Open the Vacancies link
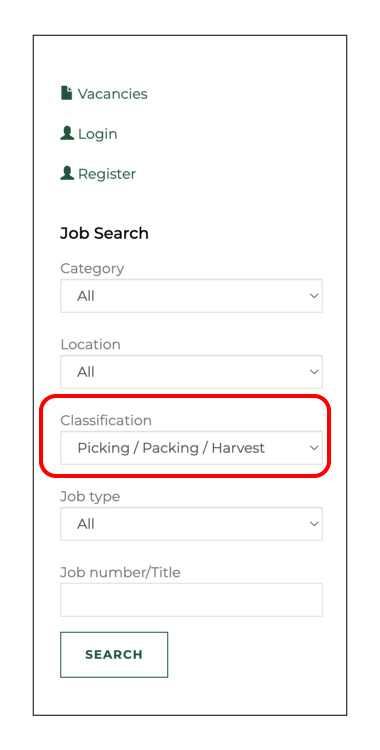Image resolution: width=380 pixels, height=750 pixels. point(112,94)
